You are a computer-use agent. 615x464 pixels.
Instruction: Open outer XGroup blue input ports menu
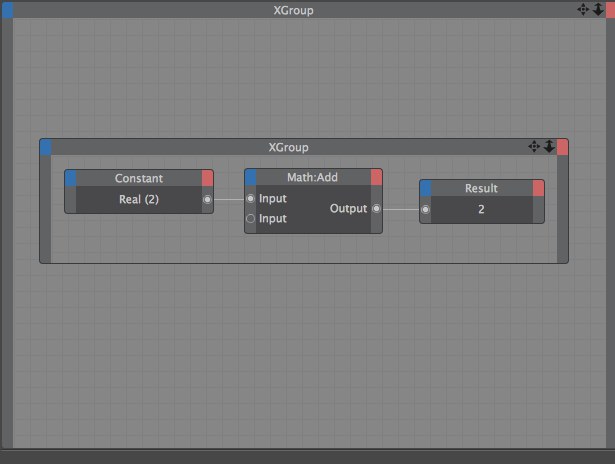[7, 10]
